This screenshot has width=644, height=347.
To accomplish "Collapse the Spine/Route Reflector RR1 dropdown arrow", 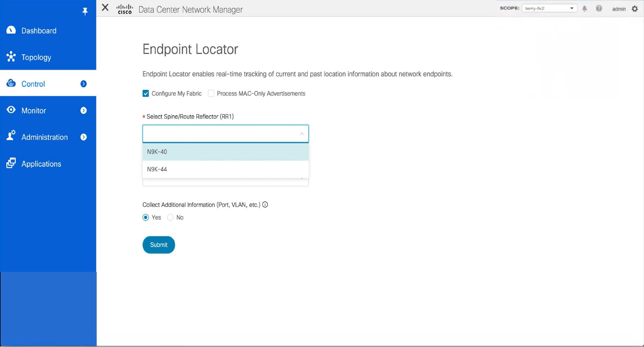I will pos(302,134).
